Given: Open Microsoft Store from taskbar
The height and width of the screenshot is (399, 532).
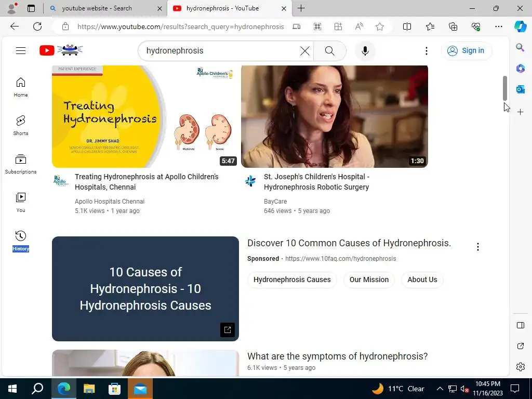Looking at the screenshot, I should click(115, 389).
